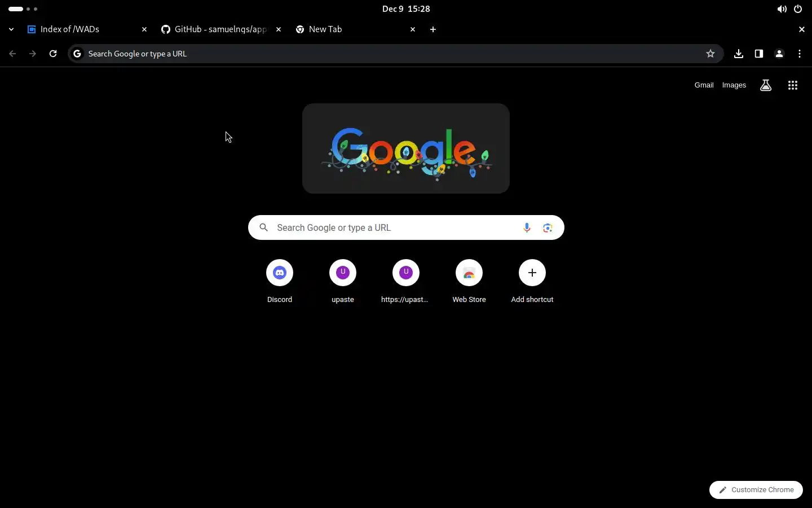
Task: Open the https://upast... shortcut
Action: click(x=406, y=281)
